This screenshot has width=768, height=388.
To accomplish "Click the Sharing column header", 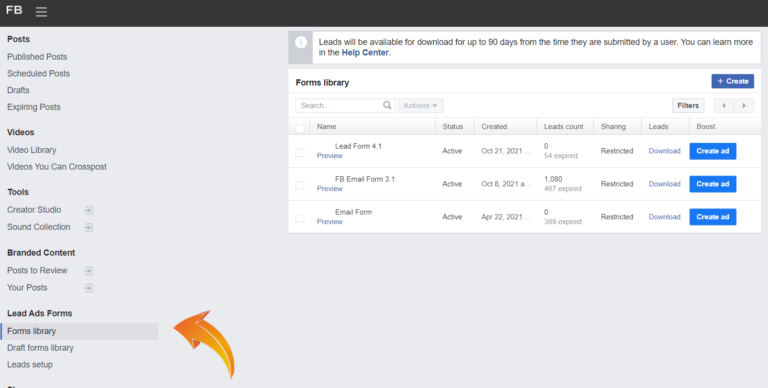I will 613,126.
